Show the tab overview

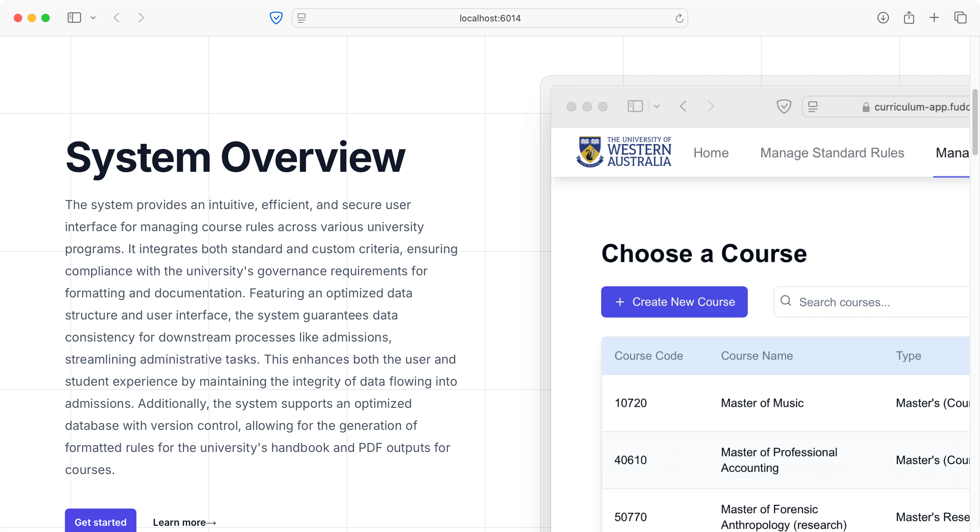click(x=960, y=18)
